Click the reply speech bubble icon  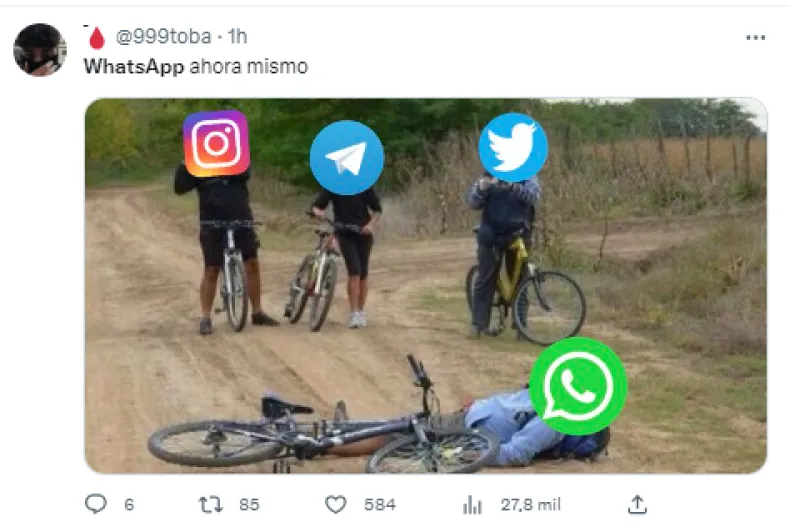tap(95, 504)
